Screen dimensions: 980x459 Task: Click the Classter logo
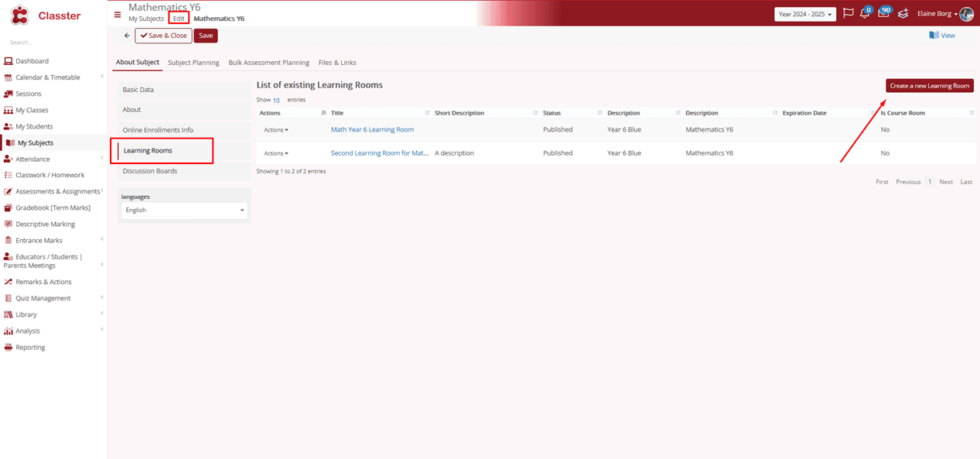pyautogui.click(x=46, y=15)
